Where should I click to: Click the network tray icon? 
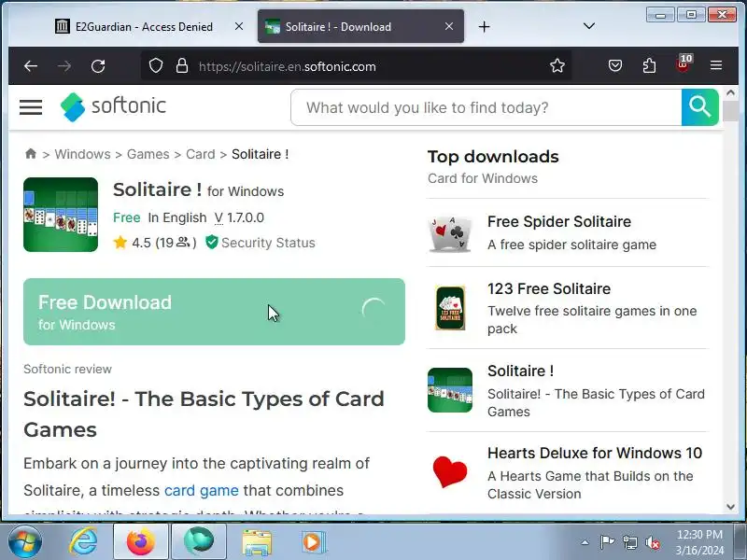(629, 542)
